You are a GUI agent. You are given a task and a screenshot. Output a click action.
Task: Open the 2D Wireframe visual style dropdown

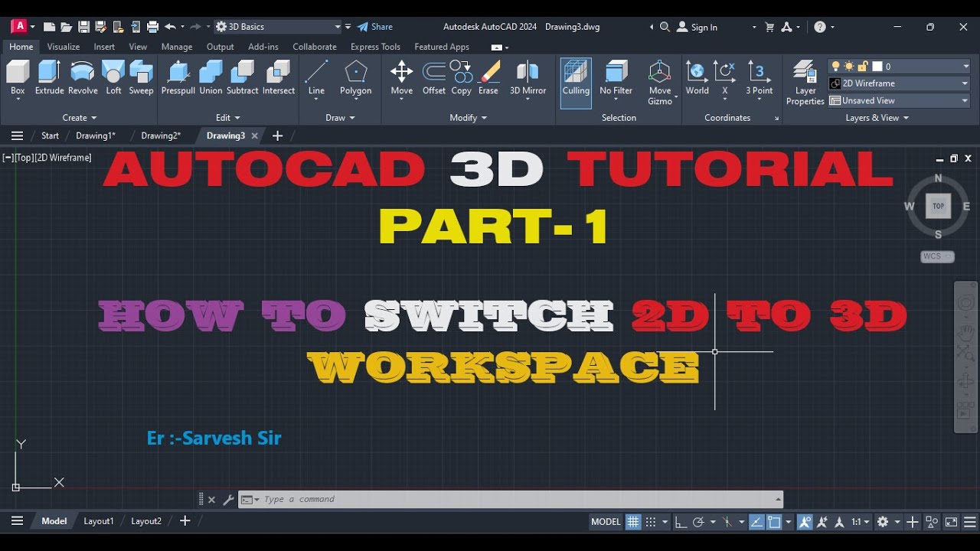click(x=899, y=83)
